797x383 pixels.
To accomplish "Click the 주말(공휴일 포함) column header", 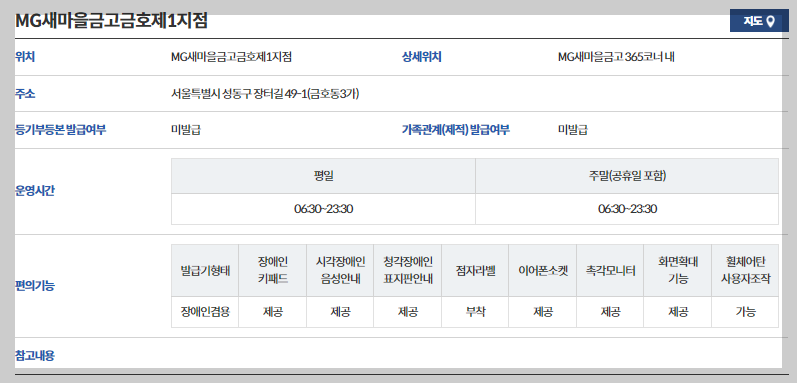I will [x=627, y=176].
